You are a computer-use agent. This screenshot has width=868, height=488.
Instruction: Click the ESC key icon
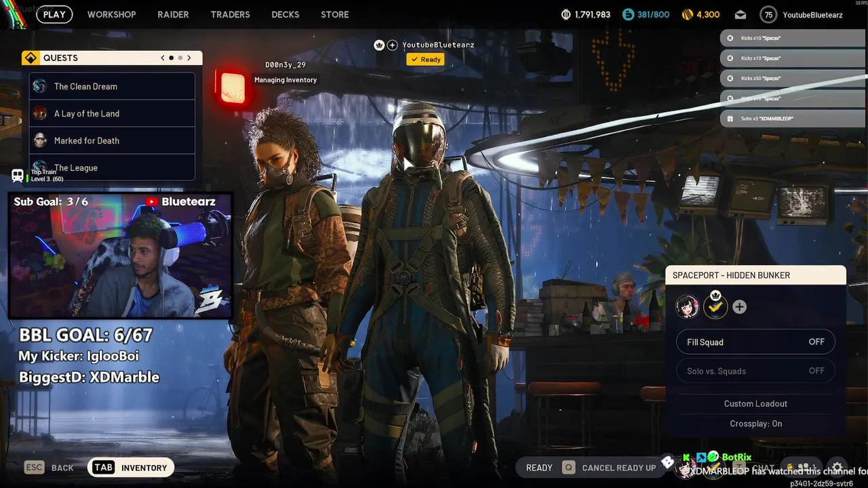coord(35,468)
